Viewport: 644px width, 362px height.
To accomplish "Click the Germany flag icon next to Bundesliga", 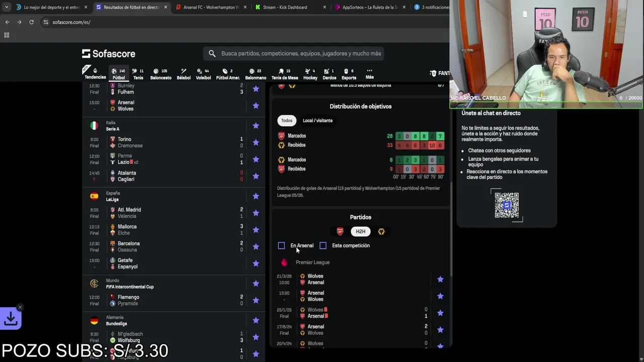I will (94, 320).
